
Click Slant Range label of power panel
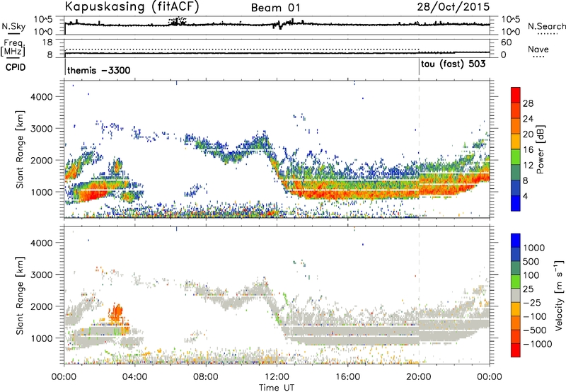[x=20, y=149]
